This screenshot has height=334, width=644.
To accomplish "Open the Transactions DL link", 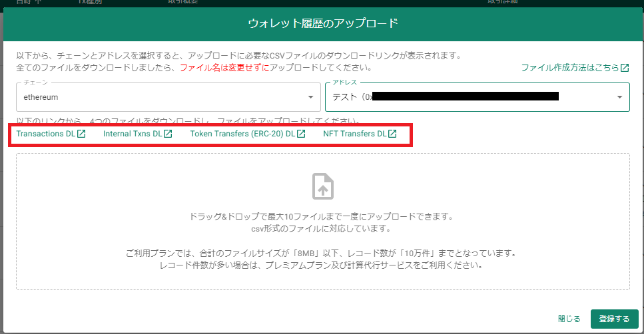I will 51,134.
